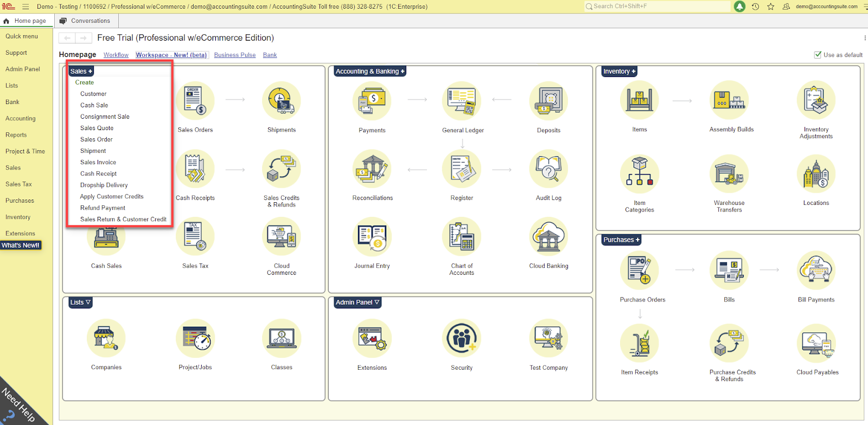Open the Workflow link
868x425 pixels.
[116, 55]
